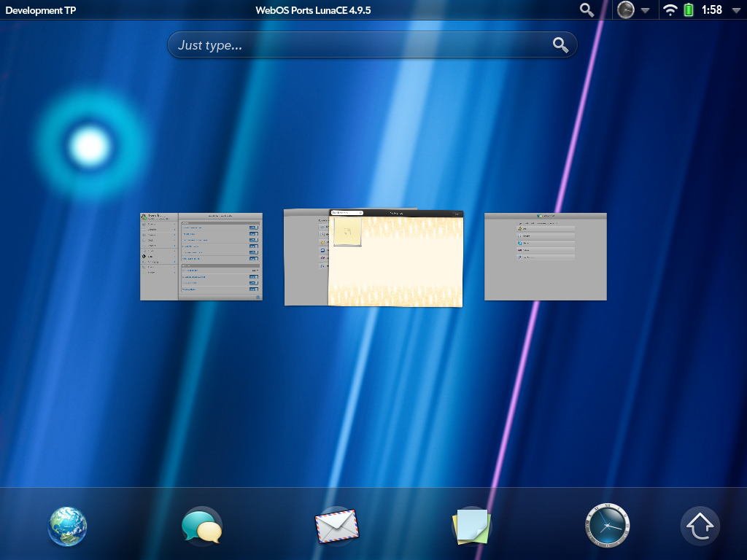Tap the green battery indicator
Viewport: 747px width, 560px height.
click(688, 10)
